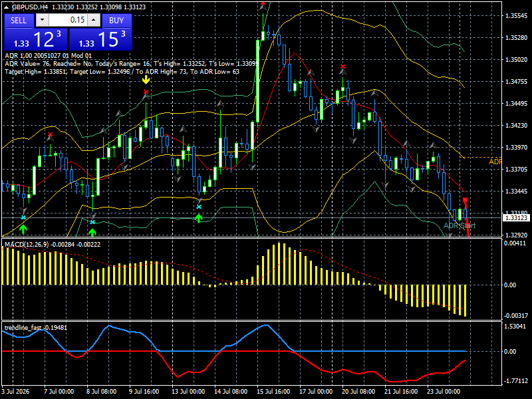Select the red square marker on the last candle

click(465, 200)
